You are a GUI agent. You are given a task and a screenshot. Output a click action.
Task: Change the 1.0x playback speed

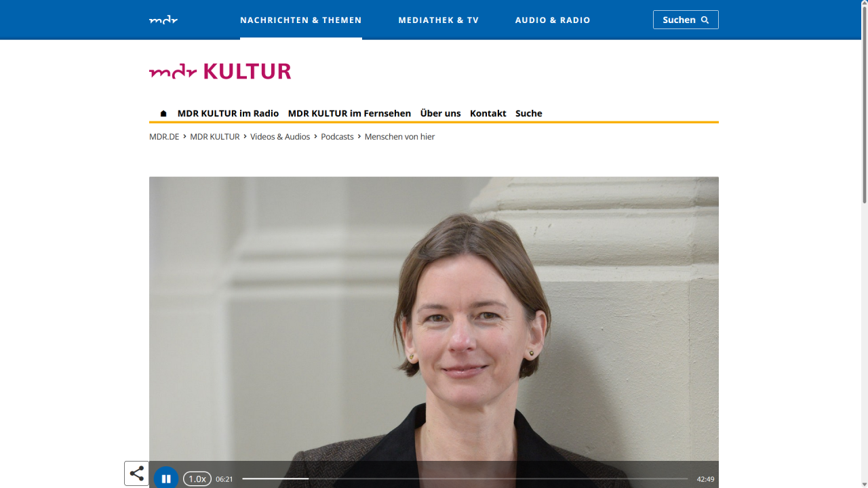point(197,479)
